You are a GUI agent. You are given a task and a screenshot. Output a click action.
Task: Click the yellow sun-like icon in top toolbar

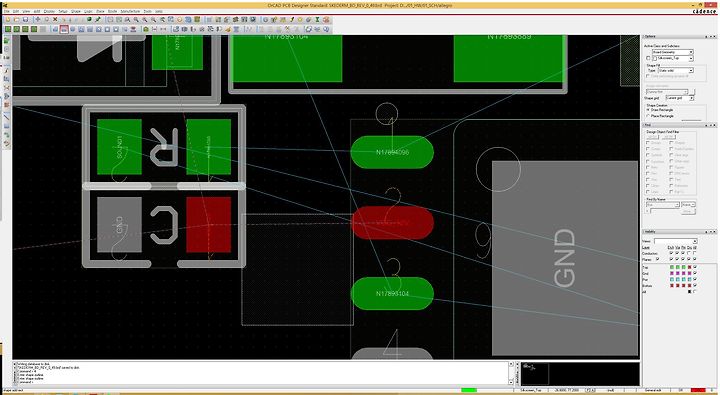pos(300,19)
